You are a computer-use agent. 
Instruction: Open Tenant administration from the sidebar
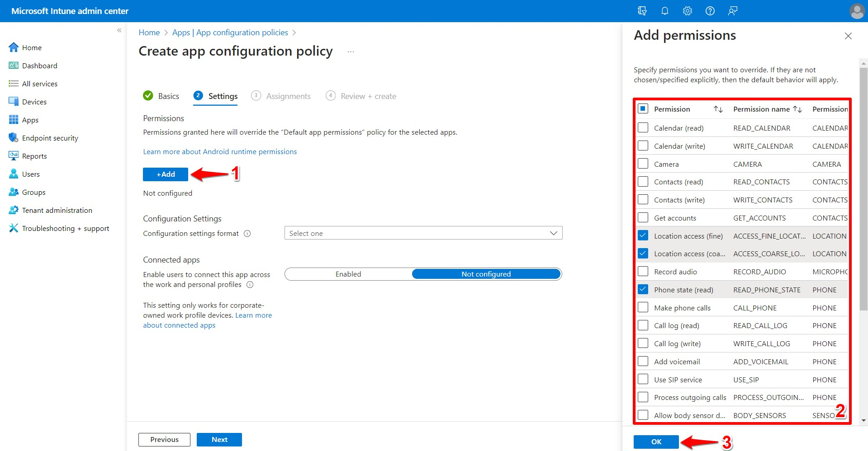coord(57,210)
